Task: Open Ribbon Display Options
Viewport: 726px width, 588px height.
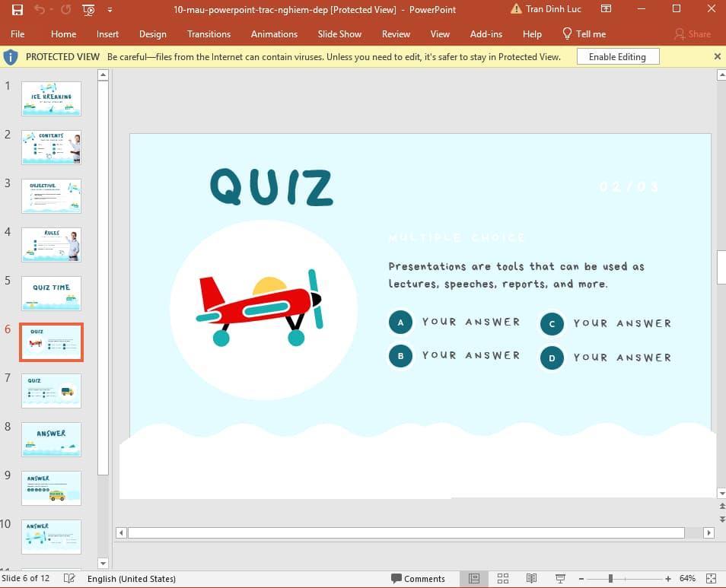Action: [606, 10]
